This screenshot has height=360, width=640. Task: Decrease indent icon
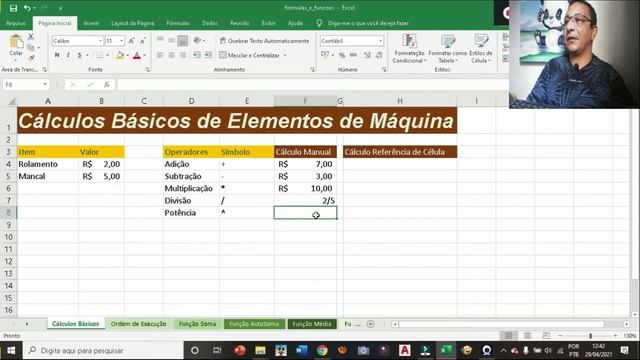(197, 55)
